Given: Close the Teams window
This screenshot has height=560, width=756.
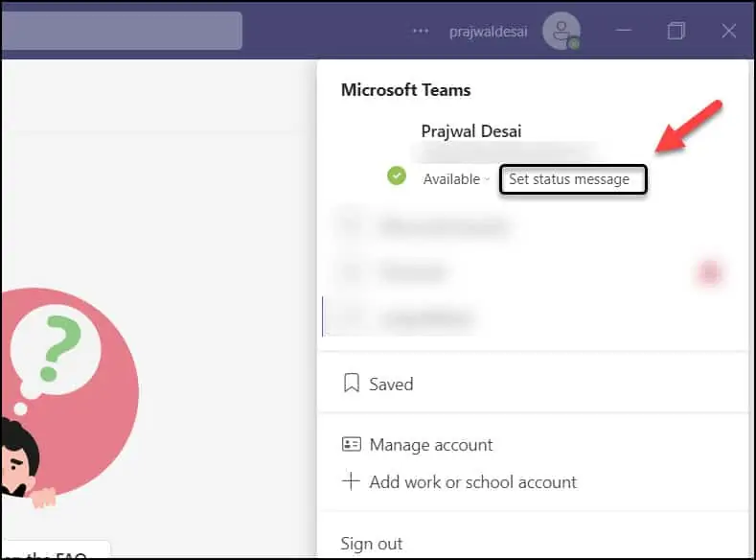Looking at the screenshot, I should click(x=728, y=31).
